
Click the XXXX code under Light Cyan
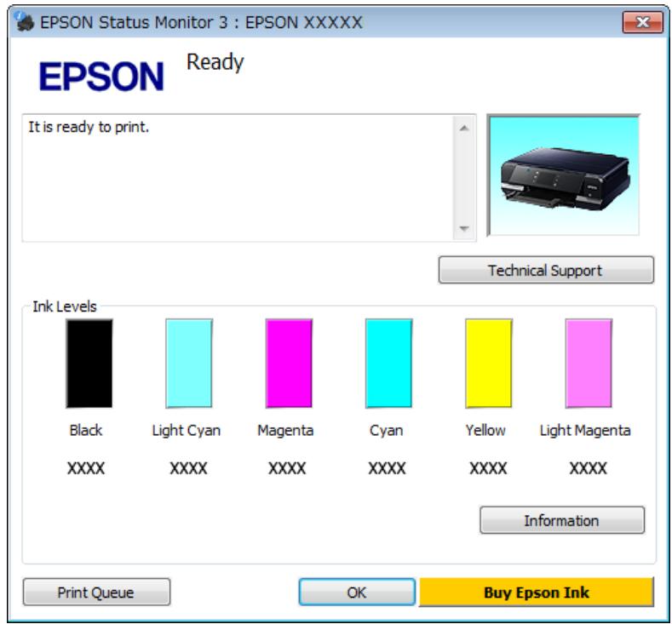[188, 468]
